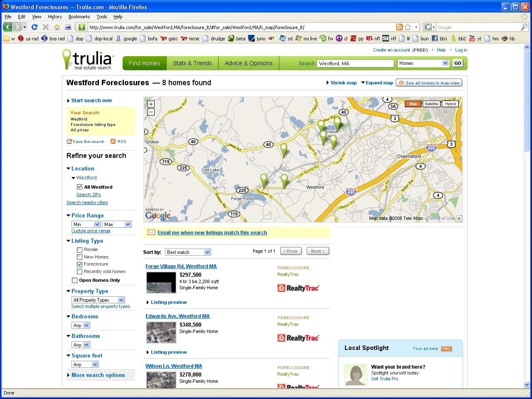Open Edwards Ave, Westford MA listing
The width and height of the screenshot is (532, 399).
click(x=177, y=316)
